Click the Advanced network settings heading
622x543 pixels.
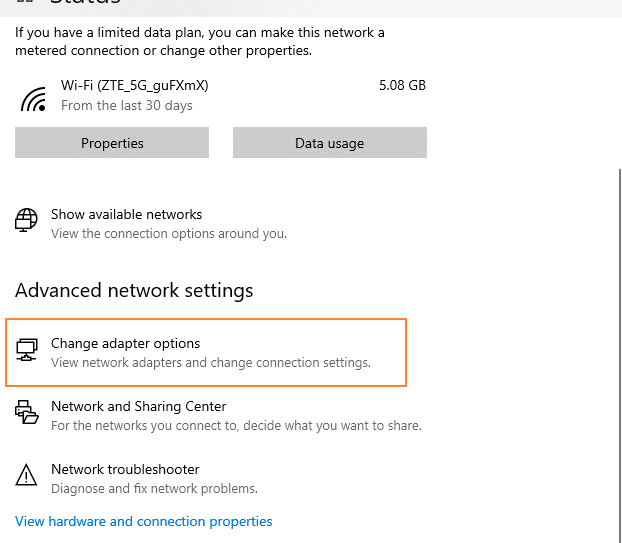tap(134, 291)
